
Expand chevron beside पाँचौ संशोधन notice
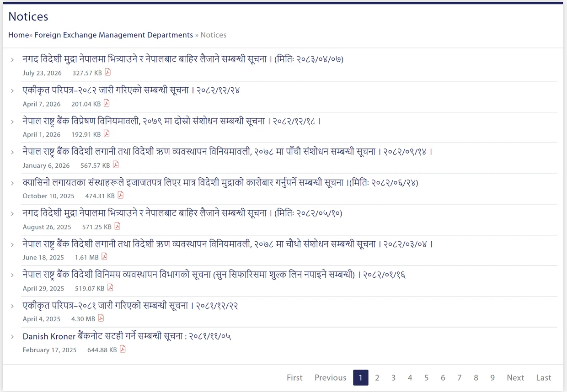click(x=12, y=152)
